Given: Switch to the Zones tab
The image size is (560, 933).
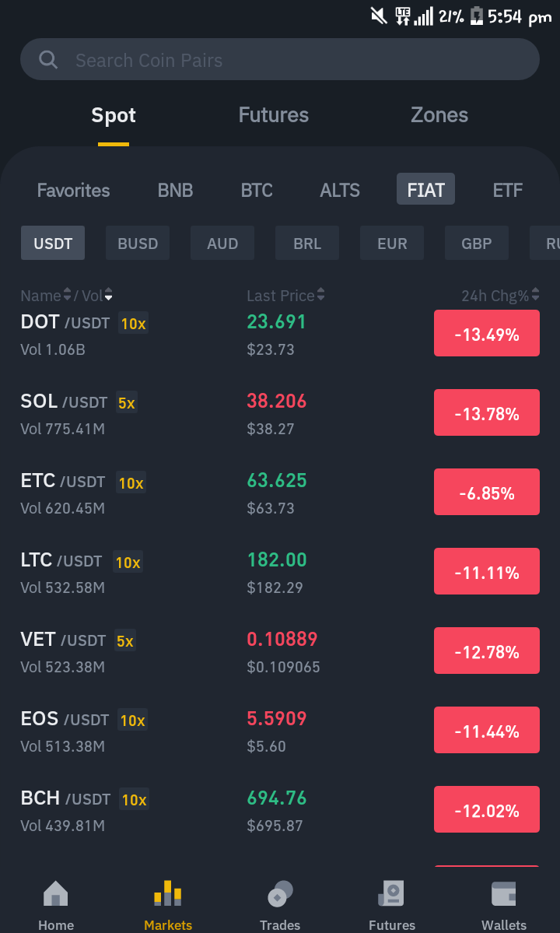Looking at the screenshot, I should pos(439,115).
